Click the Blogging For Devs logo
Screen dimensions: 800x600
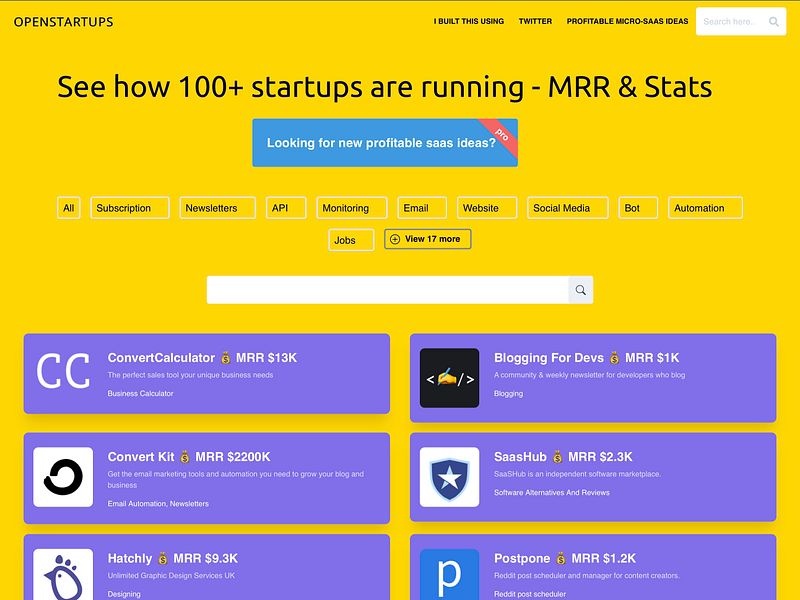tap(449, 378)
